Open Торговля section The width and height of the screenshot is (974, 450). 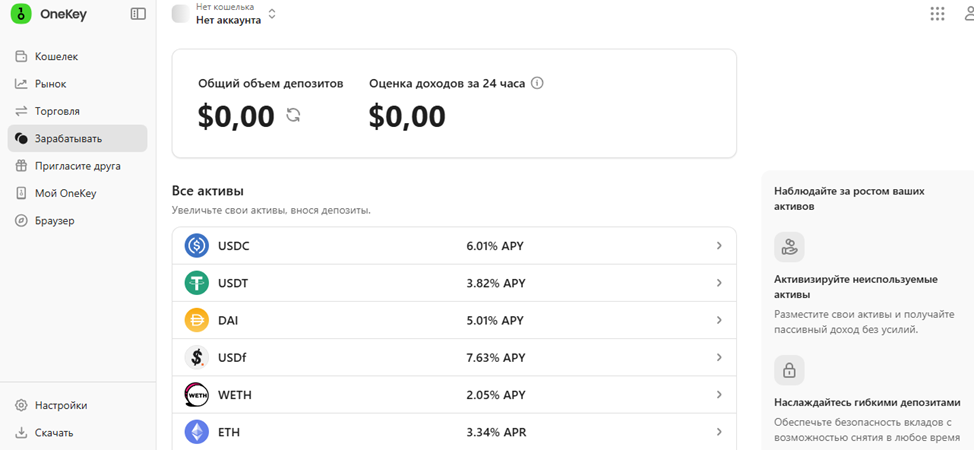(x=57, y=111)
